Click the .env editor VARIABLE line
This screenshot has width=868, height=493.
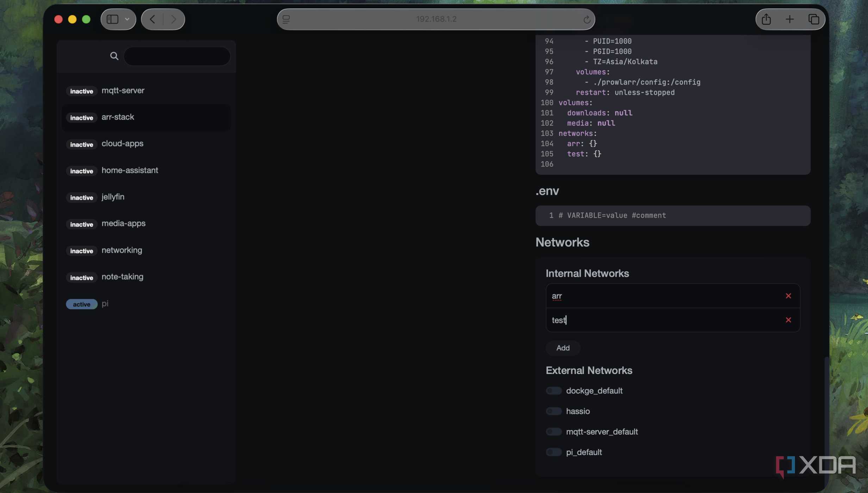[x=612, y=216]
